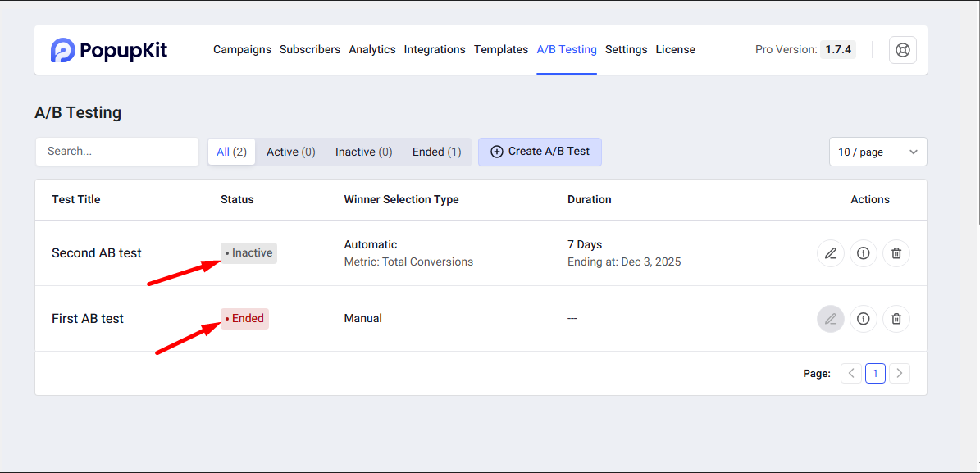
Task: Expand the 10 / page dropdown
Action: (877, 152)
